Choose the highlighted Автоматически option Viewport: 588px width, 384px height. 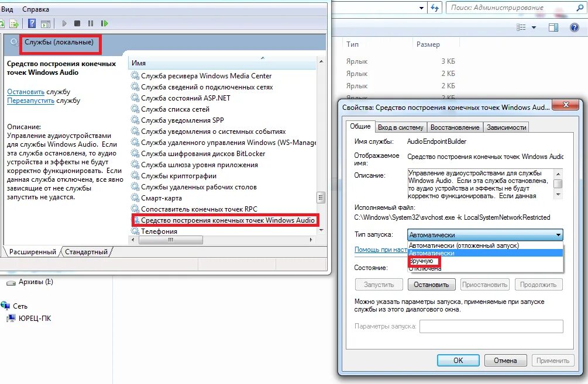point(485,253)
